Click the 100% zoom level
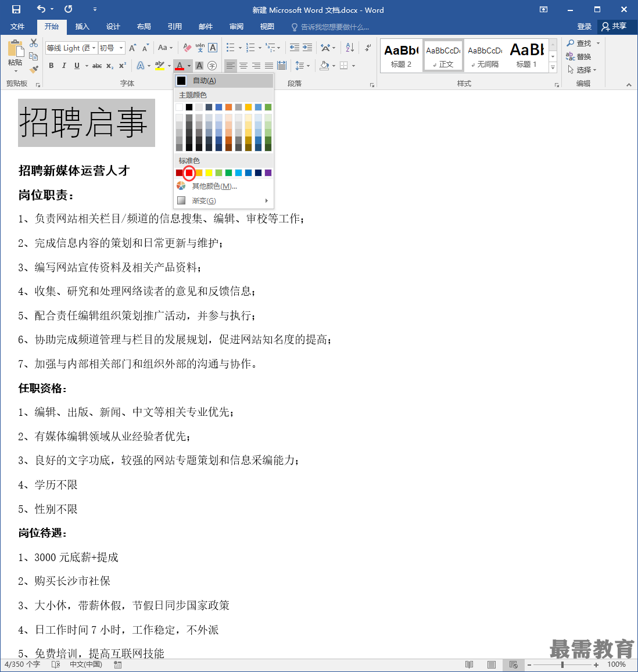The image size is (638, 672). 616,664
